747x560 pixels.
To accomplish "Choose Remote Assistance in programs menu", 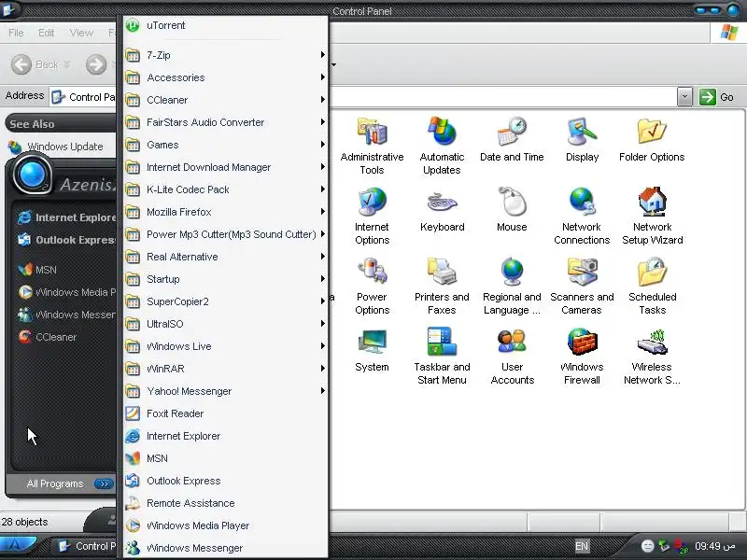I will pos(226,503).
